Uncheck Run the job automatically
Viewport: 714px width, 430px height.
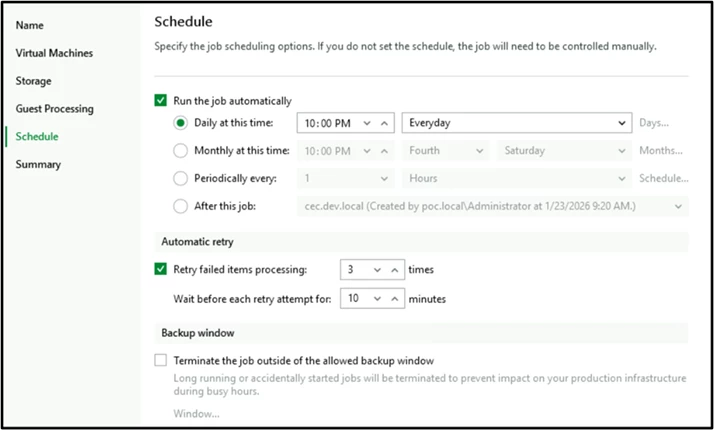160,101
